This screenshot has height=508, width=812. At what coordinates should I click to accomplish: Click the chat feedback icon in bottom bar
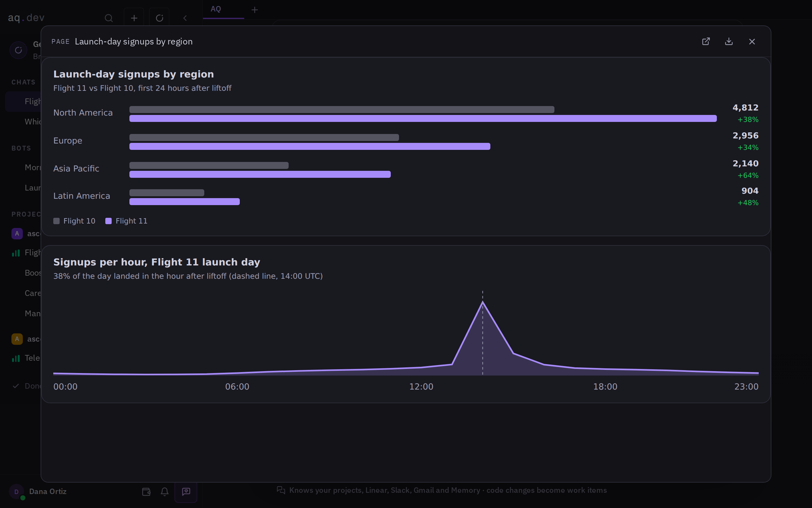tap(186, 491)
